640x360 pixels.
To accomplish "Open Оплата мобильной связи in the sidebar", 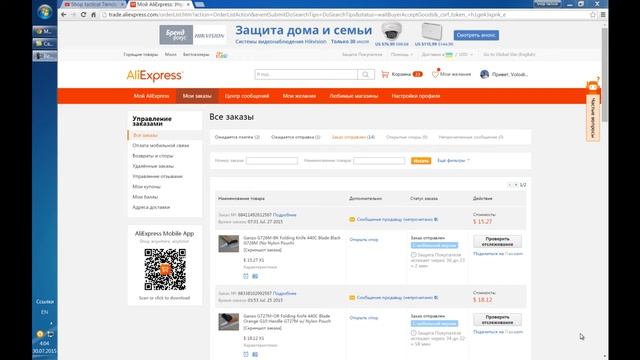I will pos(160,146).
